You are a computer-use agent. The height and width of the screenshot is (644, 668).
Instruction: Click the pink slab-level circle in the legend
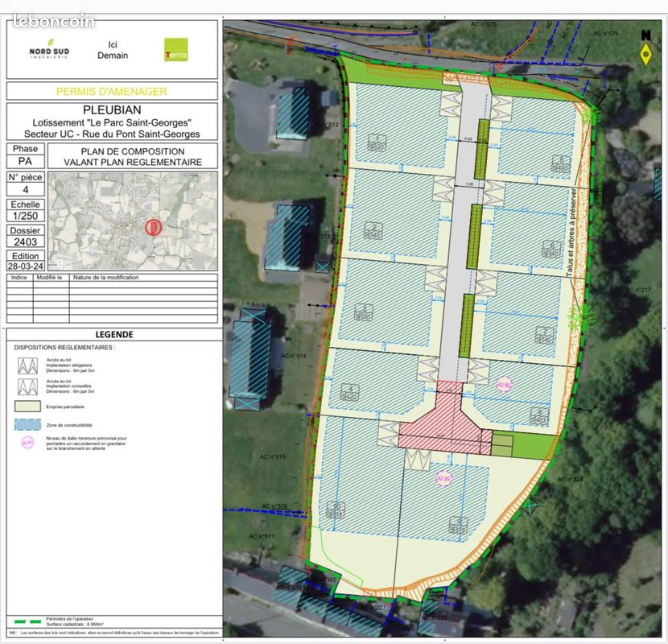[x=27, y=444]
